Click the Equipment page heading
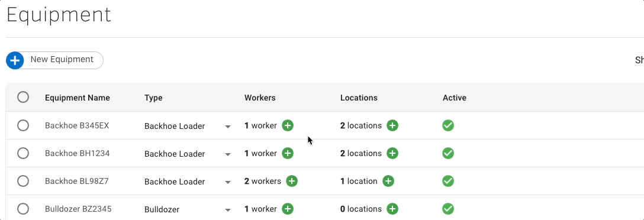Screen dimensions: 644x220 [59, 15]
